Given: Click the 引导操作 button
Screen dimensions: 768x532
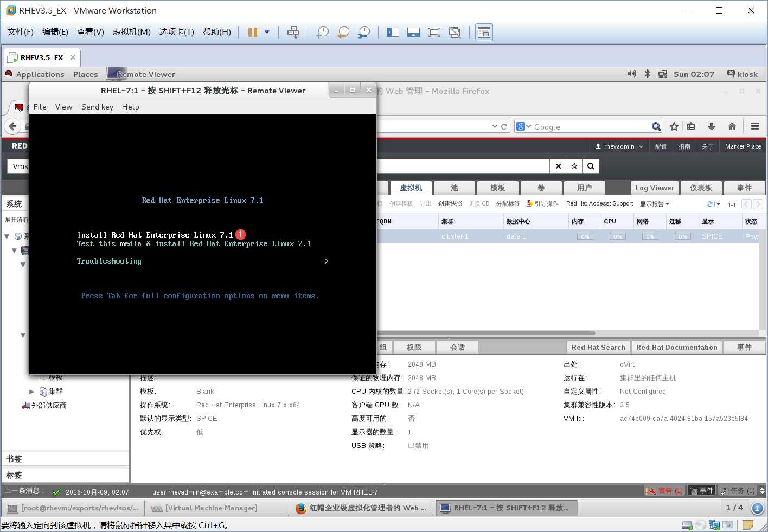Looking at the screenshot, I should tap(542, 204).
